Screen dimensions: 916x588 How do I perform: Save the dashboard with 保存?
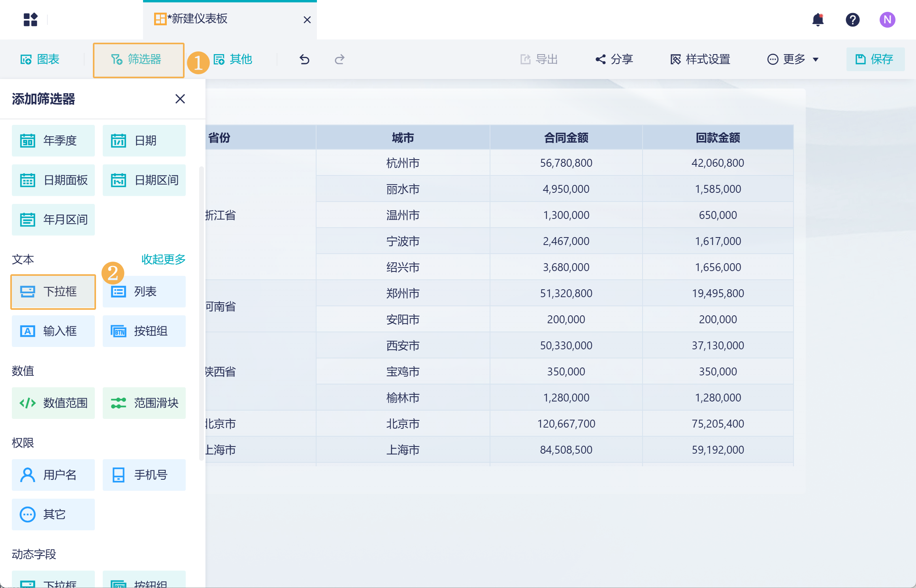coord(875,59)
